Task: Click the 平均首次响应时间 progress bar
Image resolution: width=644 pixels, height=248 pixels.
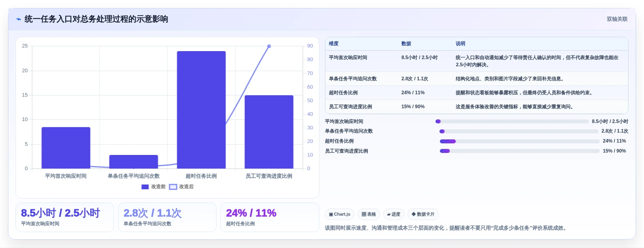Action: [512, 121]
